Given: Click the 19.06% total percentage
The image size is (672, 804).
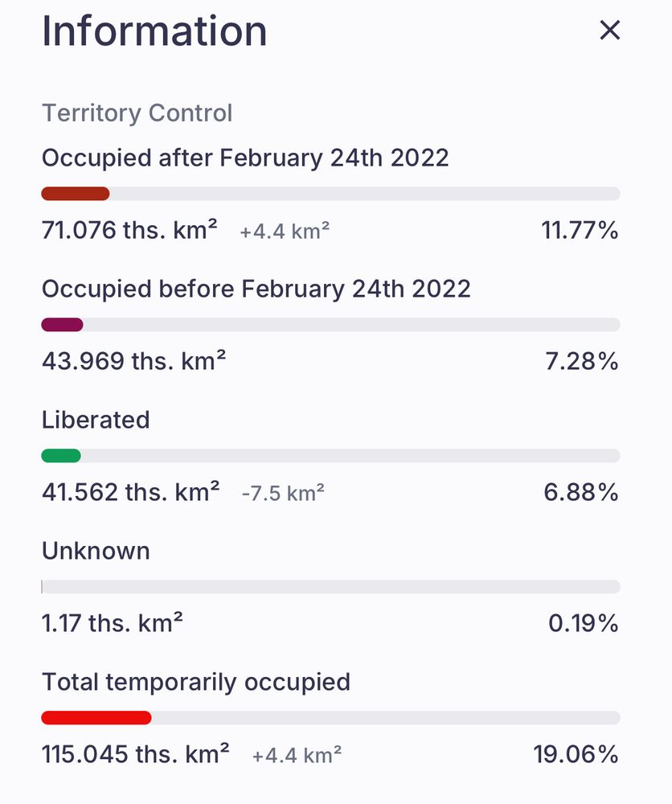Looking at the screenshot, I should pos(576,755).
